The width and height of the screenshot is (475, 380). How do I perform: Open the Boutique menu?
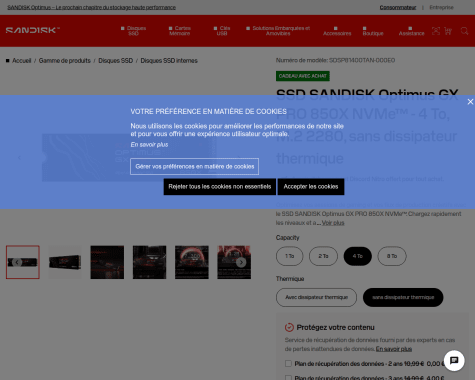coord(373,31)
